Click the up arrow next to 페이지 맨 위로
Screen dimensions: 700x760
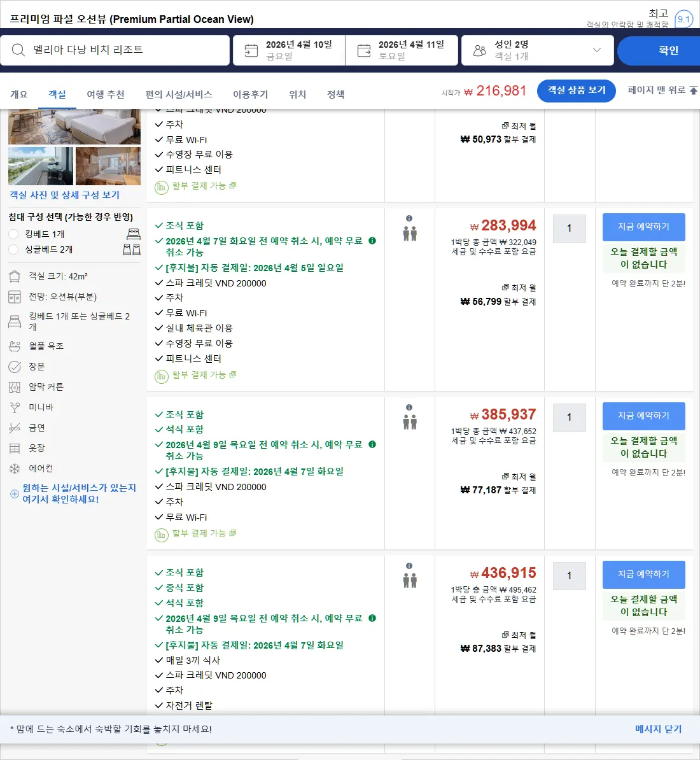pyautogui.click(x=694, y=90)
